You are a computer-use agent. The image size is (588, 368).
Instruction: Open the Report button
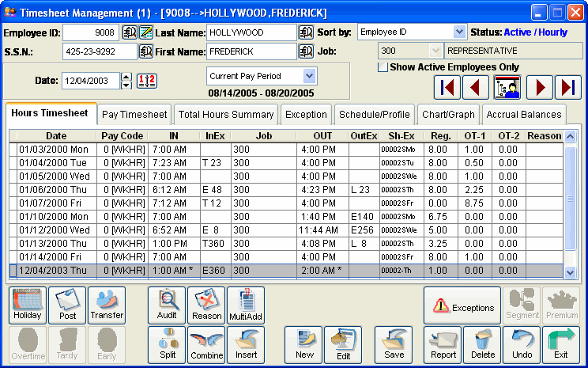click(443, 345)
